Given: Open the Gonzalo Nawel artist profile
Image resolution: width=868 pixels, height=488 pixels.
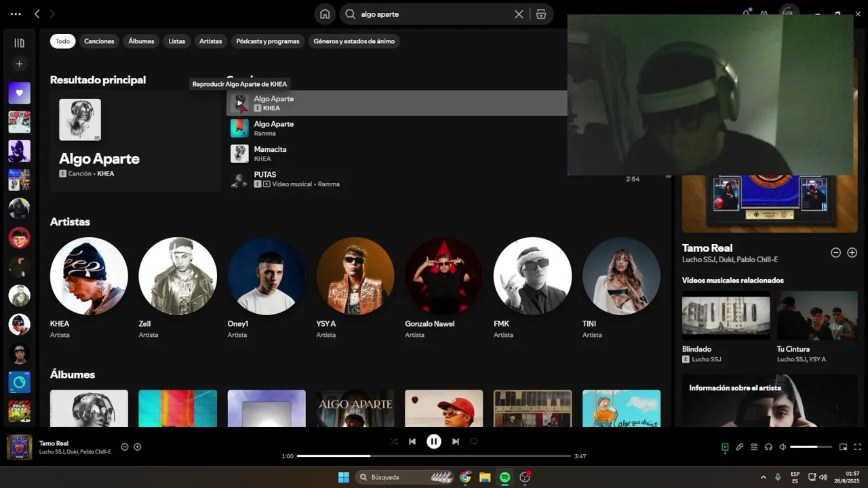Looking at the screenshot, I should click(x=444, y=276).
